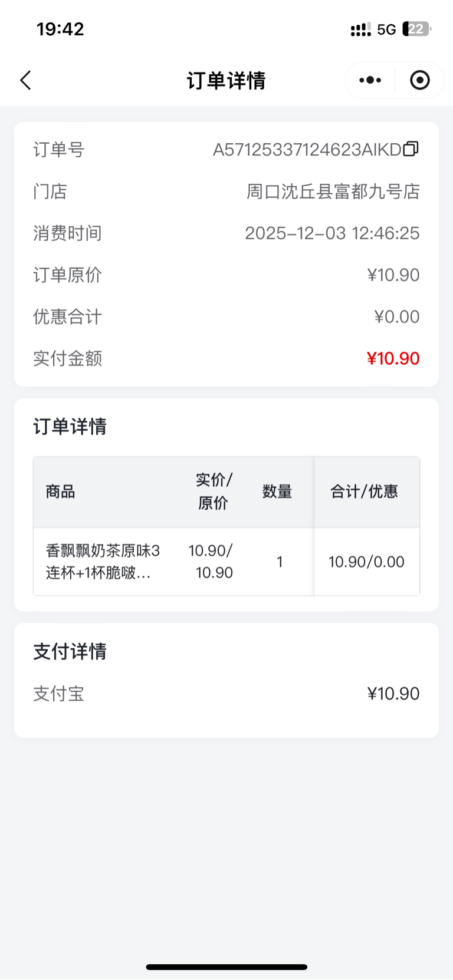Tap the mini-program close circle icon
This screenshot has width=453, height=980.
(420, 80)
